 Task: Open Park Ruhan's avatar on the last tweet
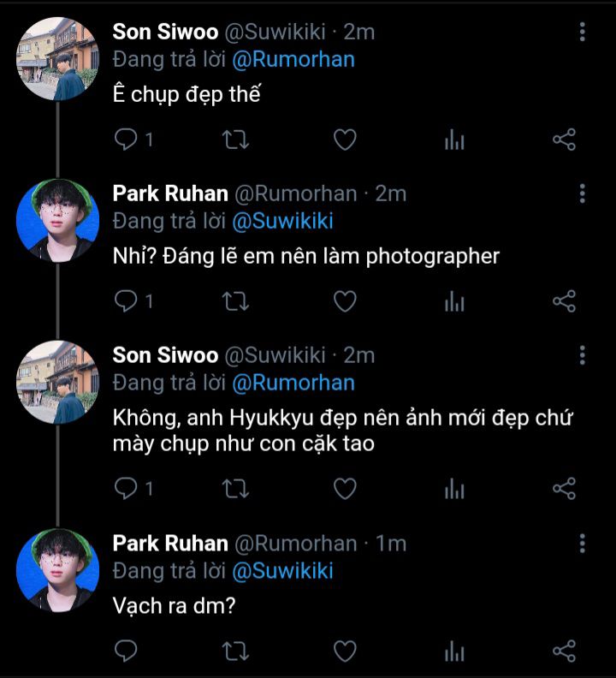(57, 569)
